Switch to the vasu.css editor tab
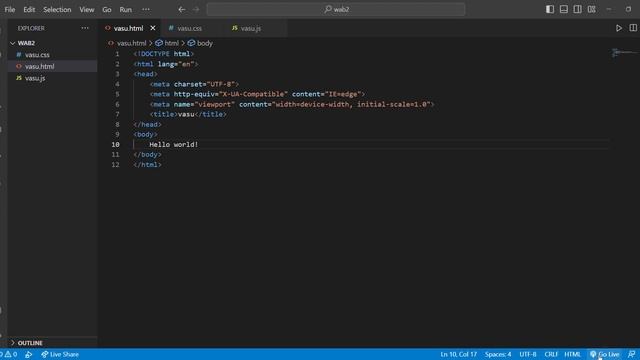This screenshot has width=640, height=360. 189,28
